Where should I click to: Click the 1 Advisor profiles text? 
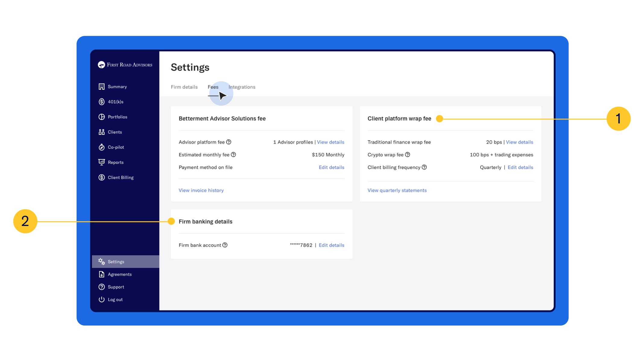pos(293,142)
